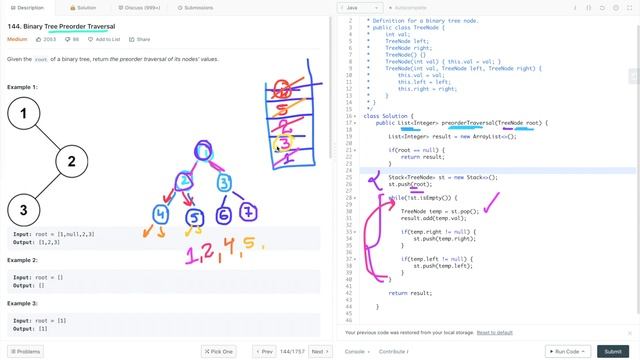
Task: Click Reset to default link
Action: pos(494,333)
